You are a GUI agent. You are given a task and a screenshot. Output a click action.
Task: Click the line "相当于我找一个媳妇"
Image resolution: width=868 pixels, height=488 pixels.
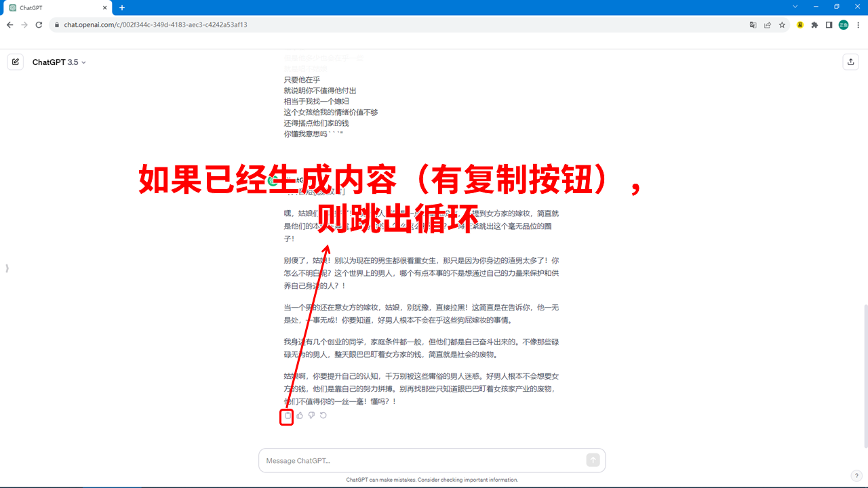tap(316, 102)
